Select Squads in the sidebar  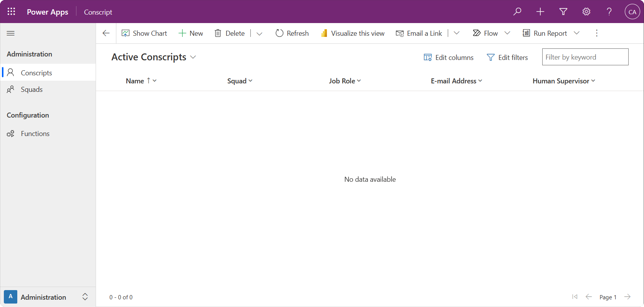click(48, 90)
